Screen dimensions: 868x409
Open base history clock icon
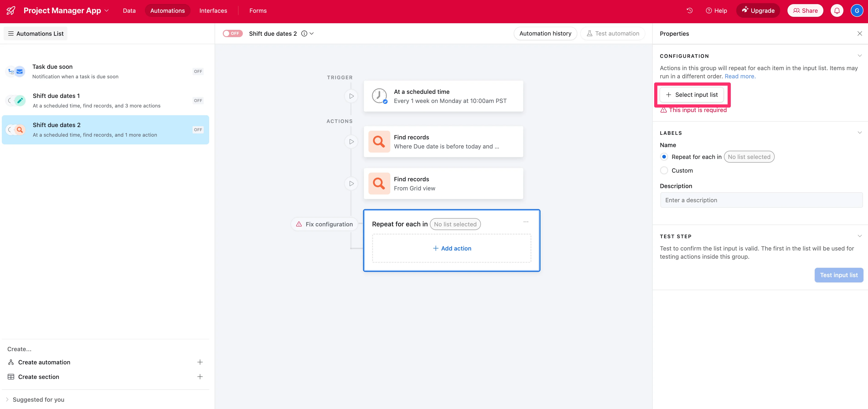[690, 10]
